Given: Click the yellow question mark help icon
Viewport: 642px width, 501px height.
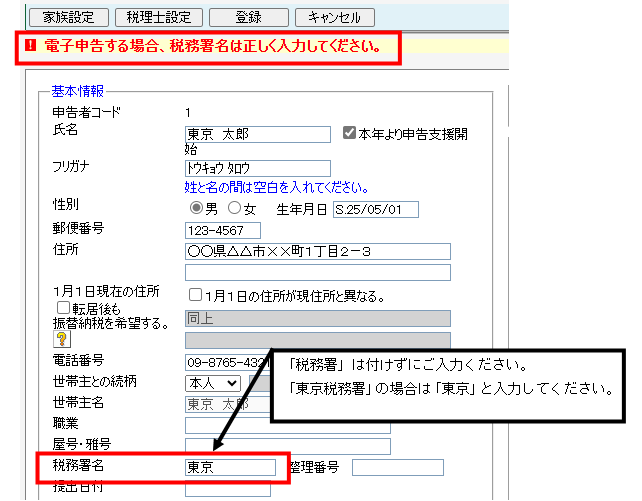Looking at the screenshot, I should coord(62,339).
